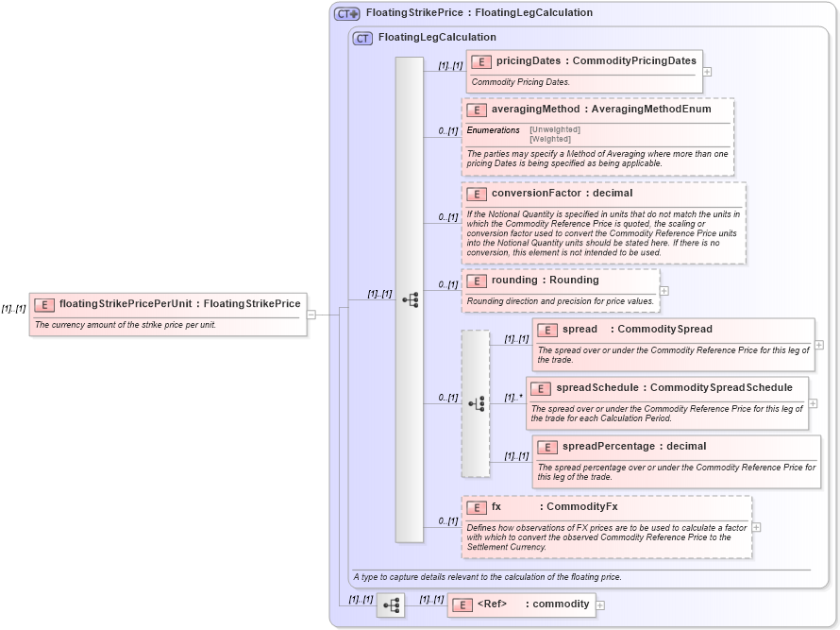Select the E icon of averagingMethod element

(478, 110)
